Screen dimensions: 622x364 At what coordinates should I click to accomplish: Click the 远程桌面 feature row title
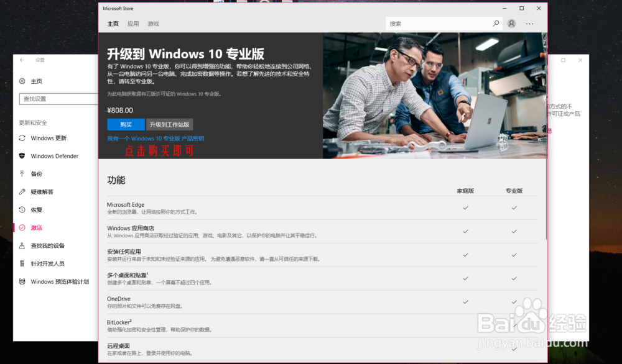(x=118, y=346)
